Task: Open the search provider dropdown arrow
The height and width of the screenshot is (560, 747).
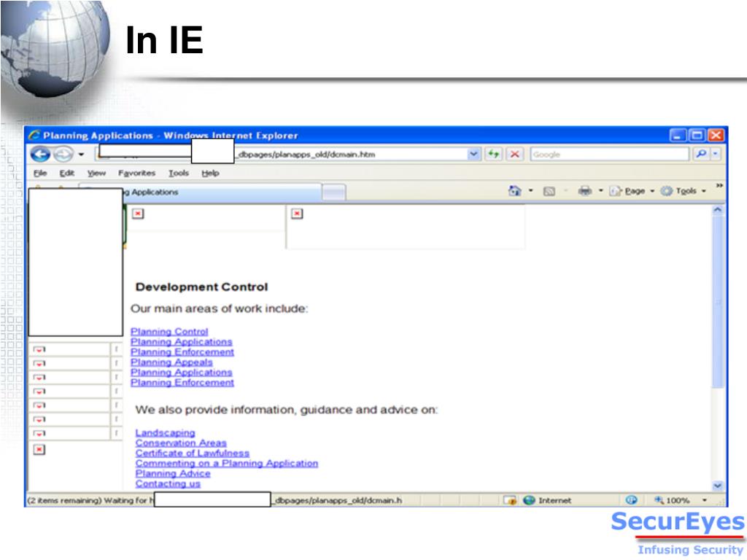Action: pos(715,154)
